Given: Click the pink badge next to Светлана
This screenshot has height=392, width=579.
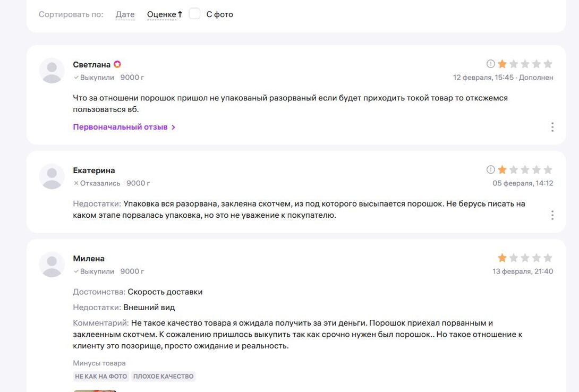Looking at the screenshot, I should pyautogui.click(x=117, y=64).
